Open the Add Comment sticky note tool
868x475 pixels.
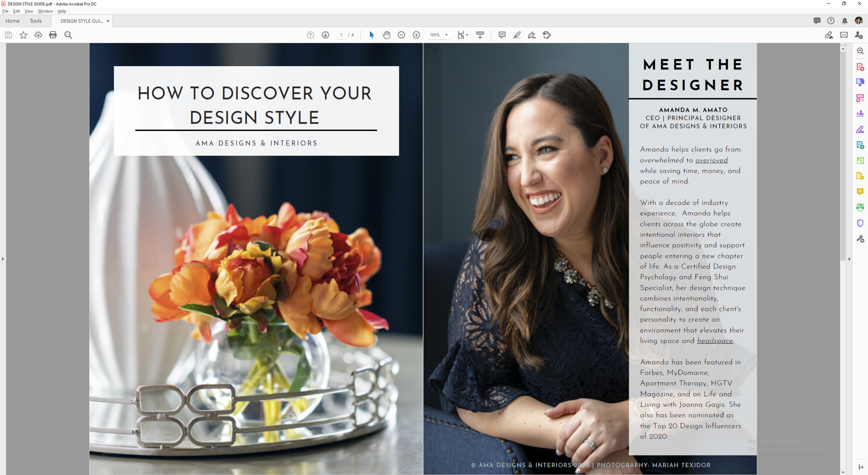[502, 35]
